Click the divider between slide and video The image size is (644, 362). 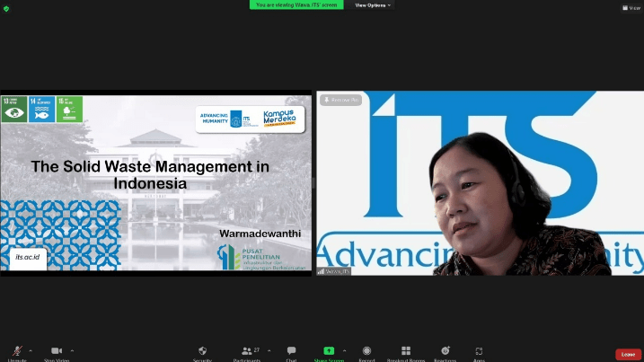(313, 182)
